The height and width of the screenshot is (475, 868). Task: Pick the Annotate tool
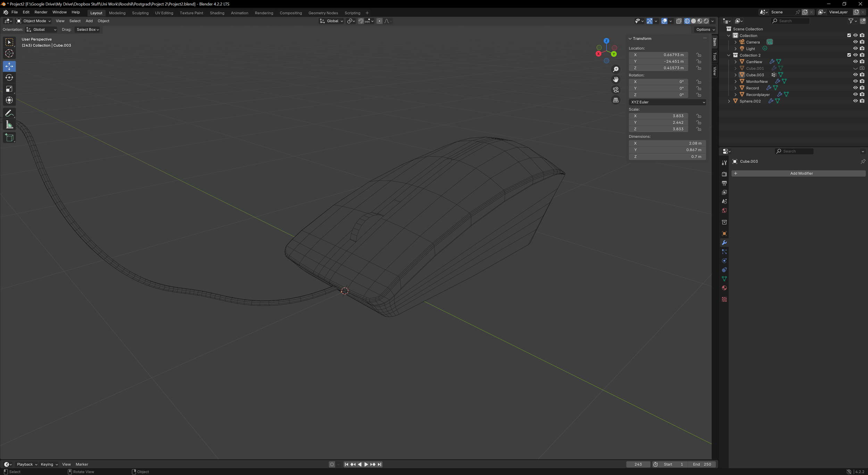tap(9, 114)
